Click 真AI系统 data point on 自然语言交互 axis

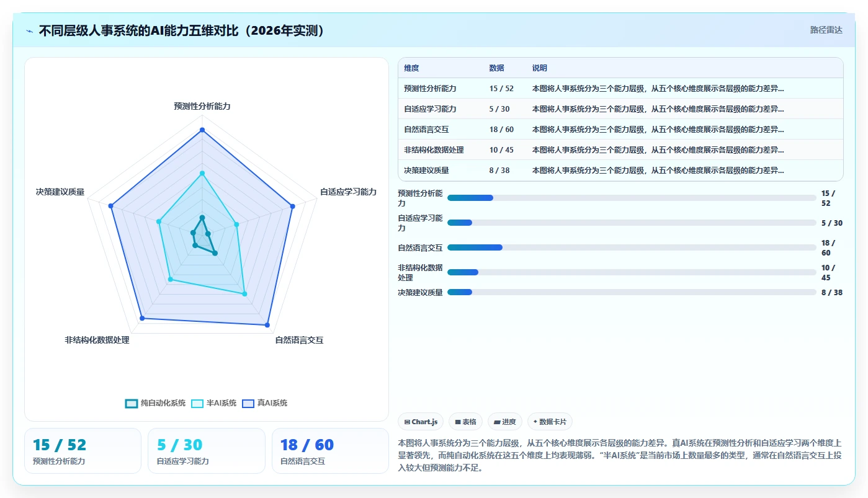(x=267, y=324)
